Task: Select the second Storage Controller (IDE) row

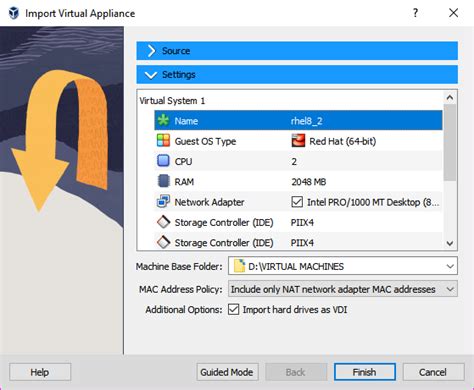Action: (298, 242)
